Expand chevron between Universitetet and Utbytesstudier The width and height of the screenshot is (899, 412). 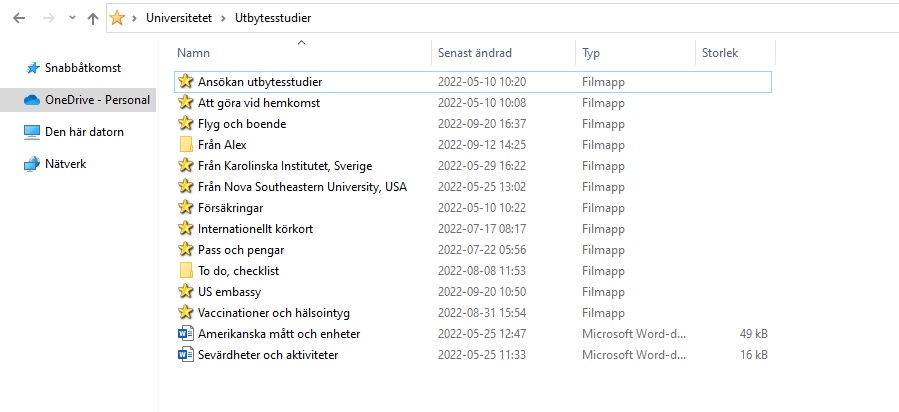coord(224,18)
